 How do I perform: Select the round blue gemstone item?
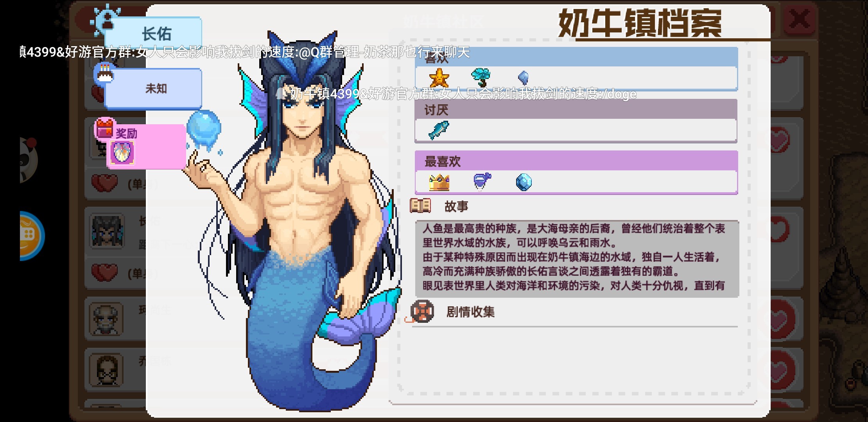[x=524, y=182]
